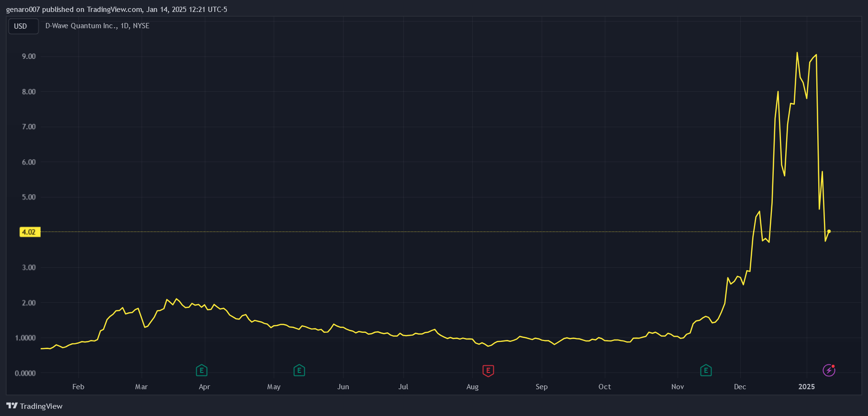Click the 6.00 price axis label
Image resolution: width=868 pixels, height=416 pixels.
29,162
